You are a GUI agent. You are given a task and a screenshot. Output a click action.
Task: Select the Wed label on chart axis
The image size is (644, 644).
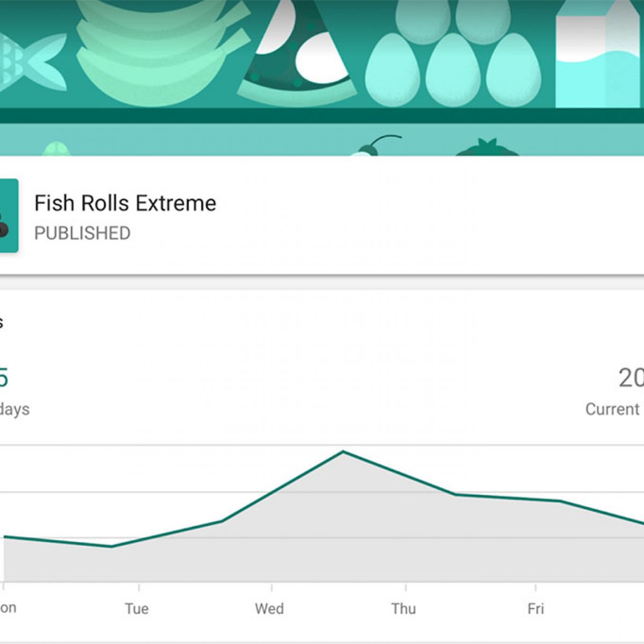click(x=269, y=609)
